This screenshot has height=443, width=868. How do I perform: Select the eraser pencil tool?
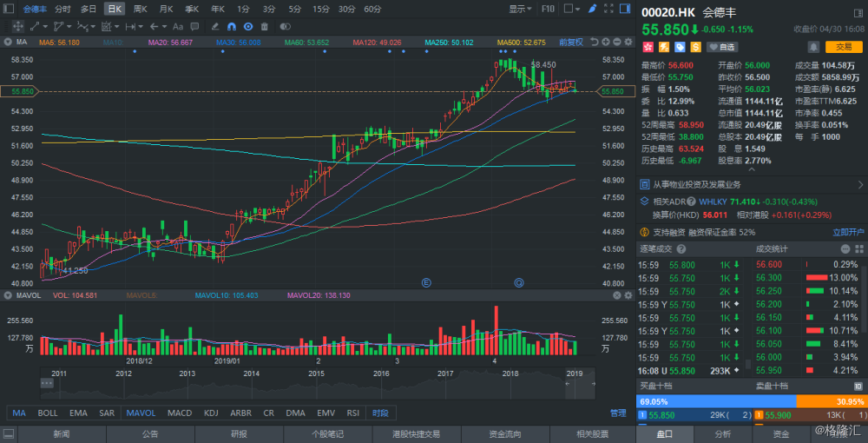click(215, 26)
